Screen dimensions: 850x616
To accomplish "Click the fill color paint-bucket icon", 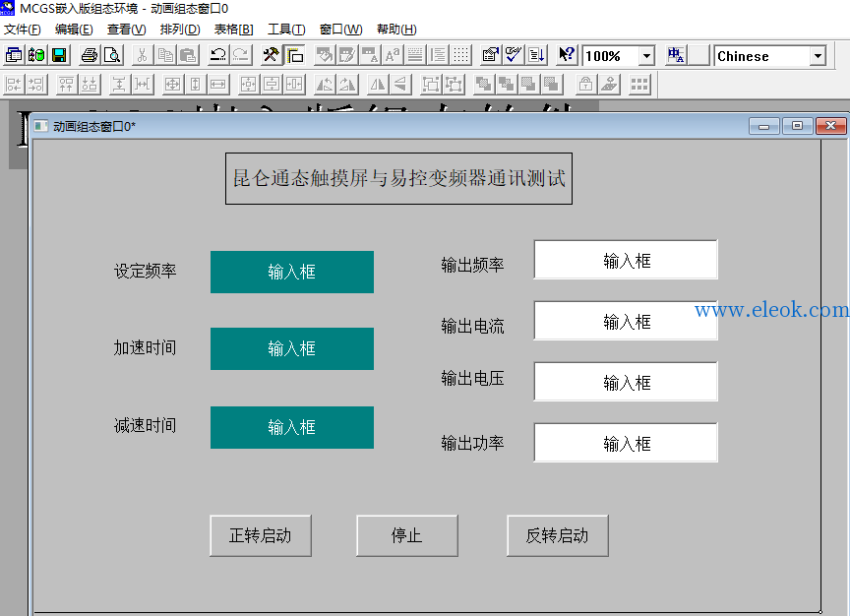I will tap(325, 55).
